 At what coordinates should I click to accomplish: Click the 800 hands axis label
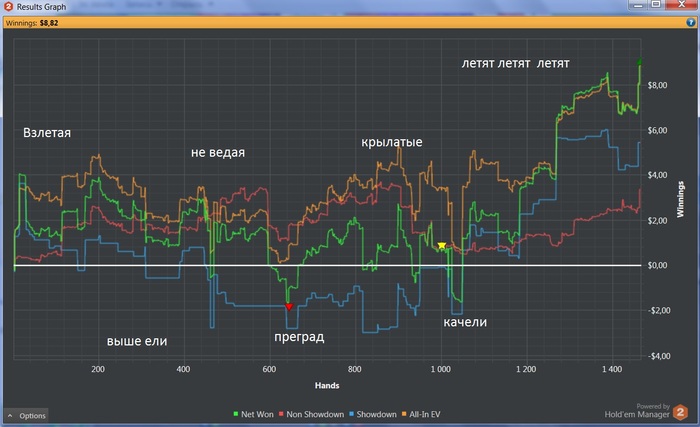354,369
